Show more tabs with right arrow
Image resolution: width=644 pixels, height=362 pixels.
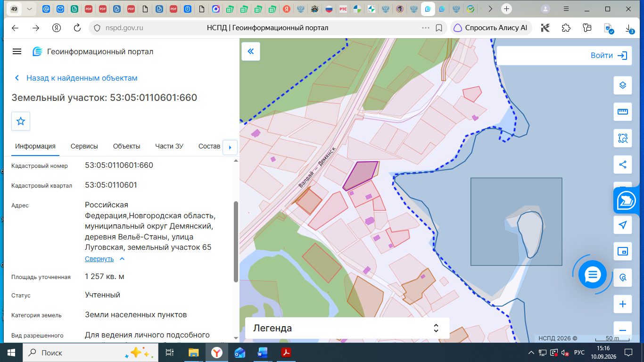tap(230, 147)
